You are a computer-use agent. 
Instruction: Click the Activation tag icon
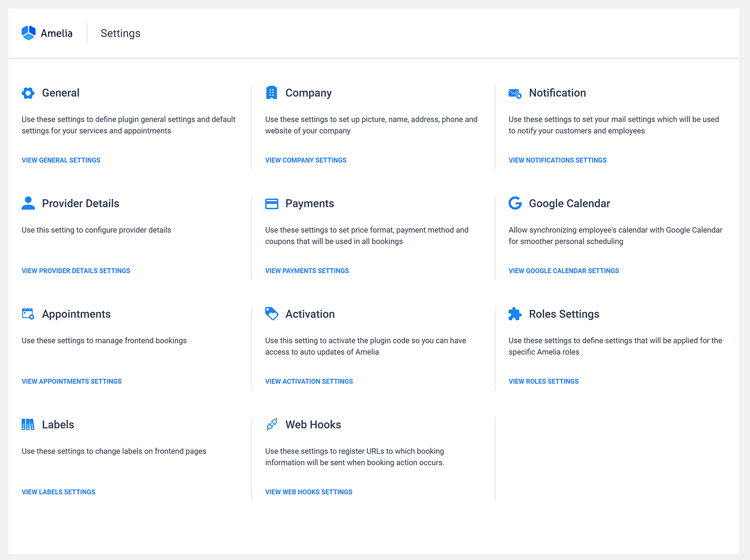pyautogui.click(x=272, y=314)
